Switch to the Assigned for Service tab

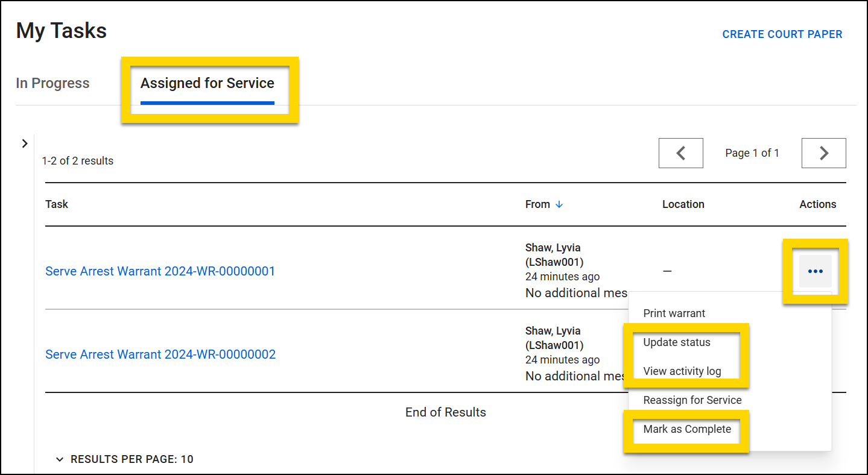pyautogui.click(x=207, y=83)
